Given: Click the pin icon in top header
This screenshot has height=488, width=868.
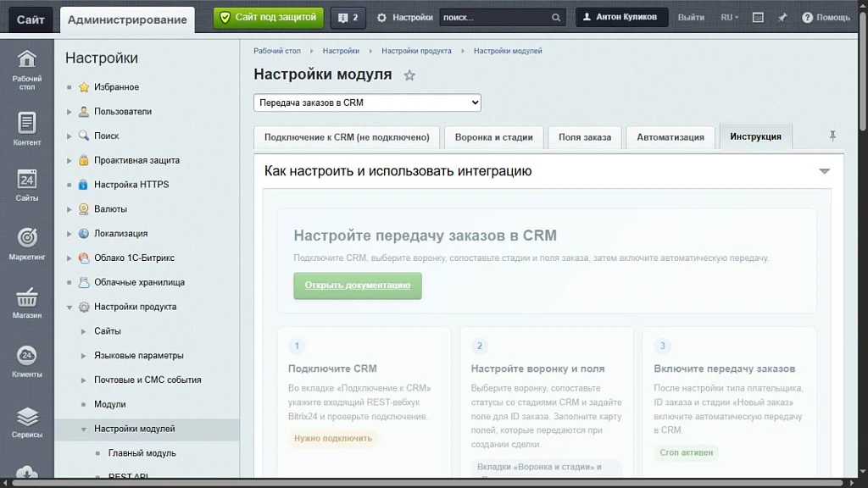Looking at the screenshot, I should (782, 18).
